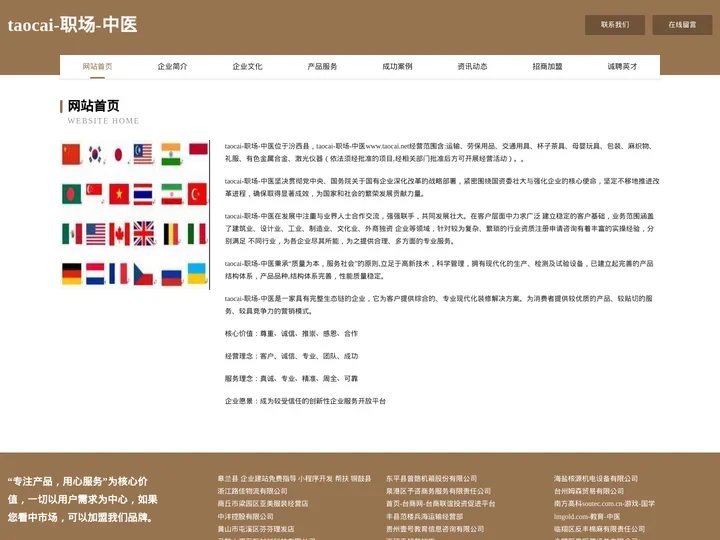The width and height of the screenshot is (720, 540).
Task: Click the 核心价值 values line
Action: point(291,333)
